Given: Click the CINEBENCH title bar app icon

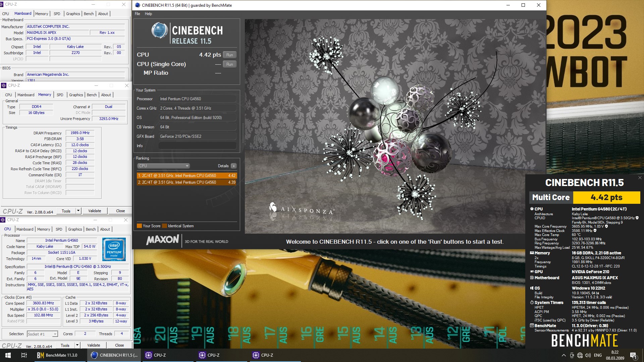Looking at the screenshot, I should tap(138, 5).
